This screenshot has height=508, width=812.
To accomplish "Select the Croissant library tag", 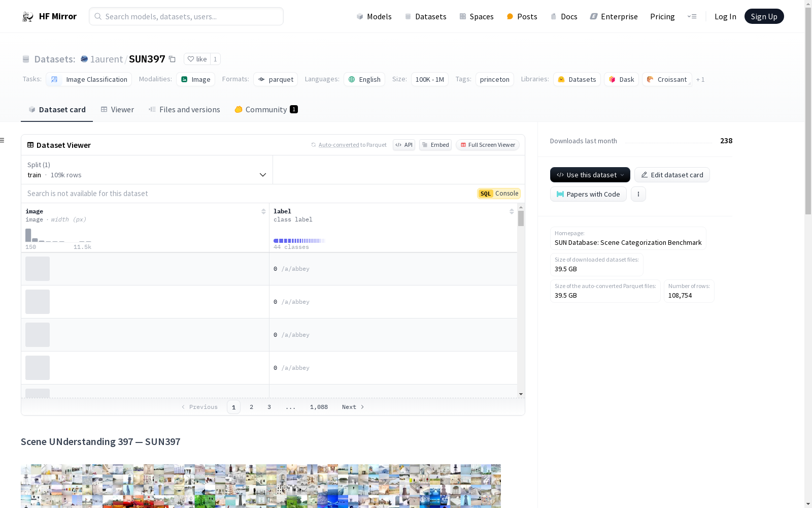I will 667,79.
